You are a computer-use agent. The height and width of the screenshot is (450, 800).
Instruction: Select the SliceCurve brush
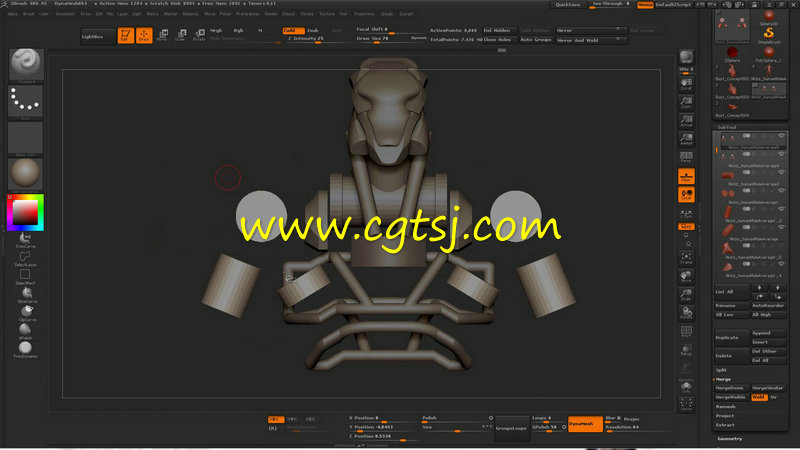point(26,295)
